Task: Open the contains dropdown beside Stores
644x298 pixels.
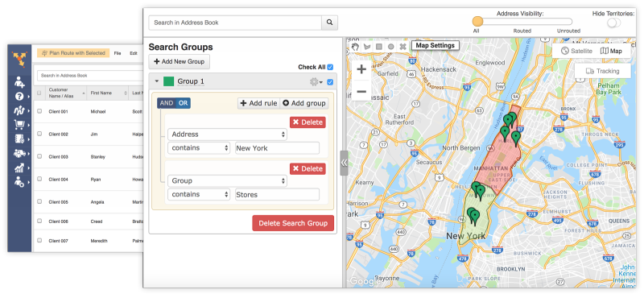Action: [x=199, y=194]
